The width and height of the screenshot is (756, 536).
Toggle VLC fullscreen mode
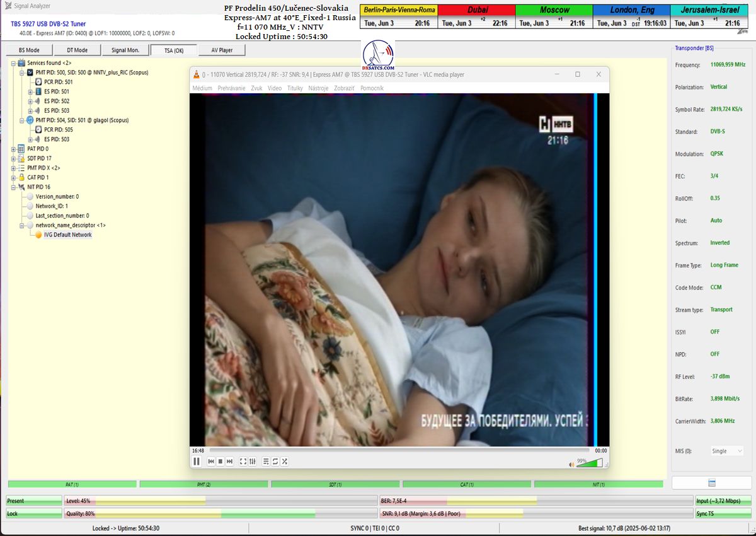(243, 462)
